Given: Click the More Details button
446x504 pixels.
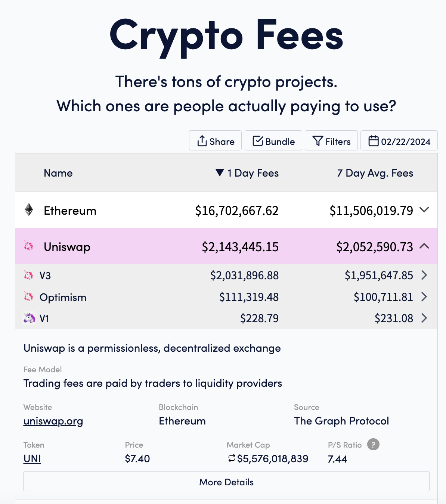Looking at the screenshot, I should click(x=226, y=482).
